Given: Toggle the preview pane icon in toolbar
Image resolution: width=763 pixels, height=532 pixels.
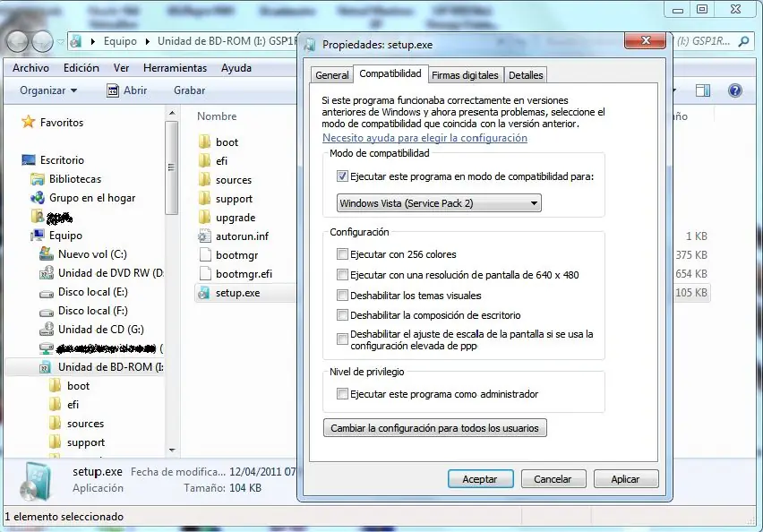Looking at the screenshot, I should (x=703, y=90).
